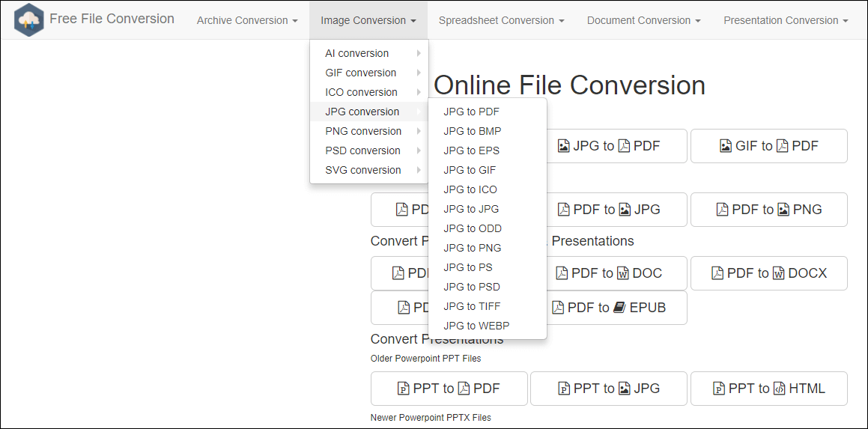Click the Online File Conversion heading

click(569, 85)
